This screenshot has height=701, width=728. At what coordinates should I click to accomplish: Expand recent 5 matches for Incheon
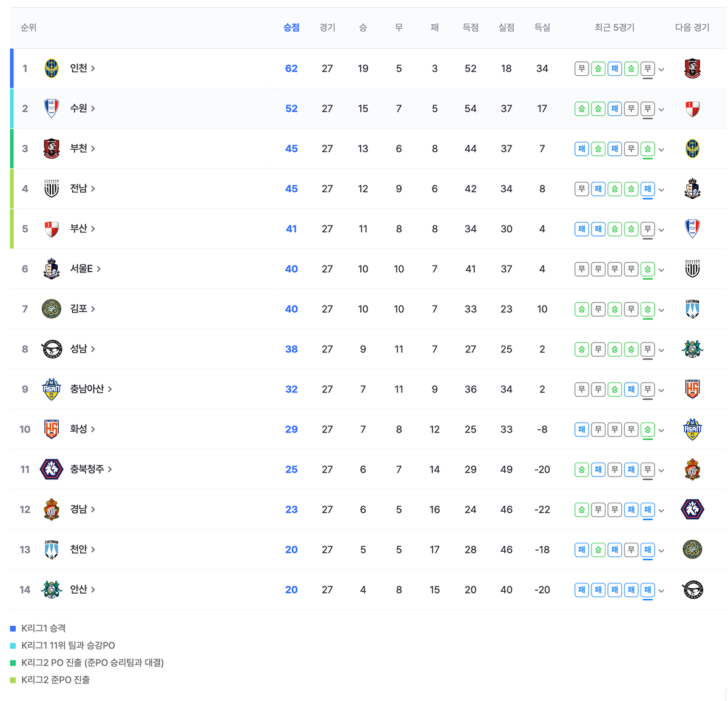click(x=661, y=69)
